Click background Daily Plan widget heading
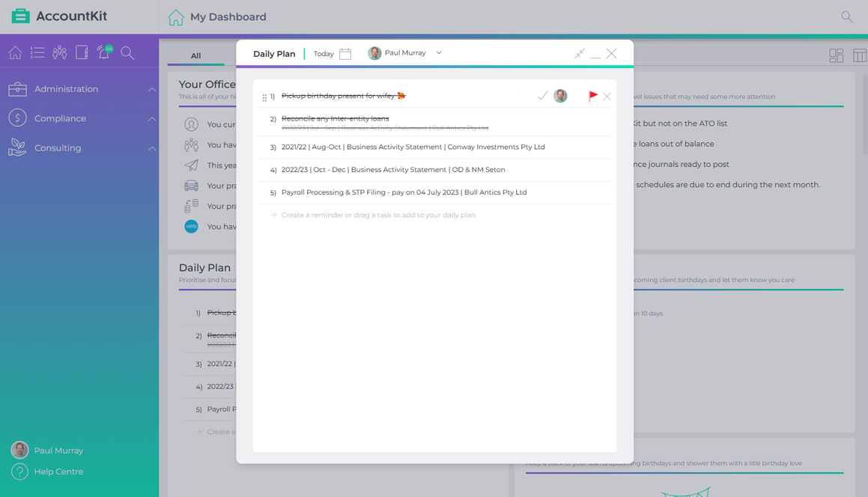The image size is (868, 497). point(204,268)
